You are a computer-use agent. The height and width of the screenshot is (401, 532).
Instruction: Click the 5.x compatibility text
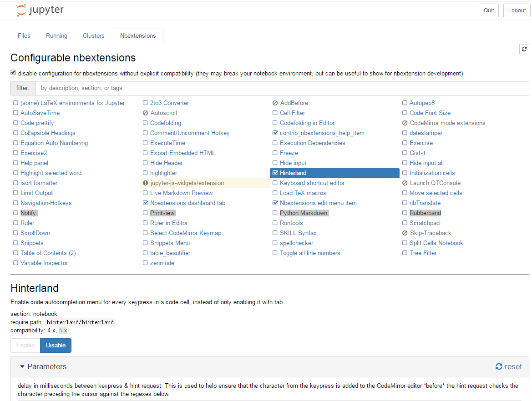pos(63,330)
